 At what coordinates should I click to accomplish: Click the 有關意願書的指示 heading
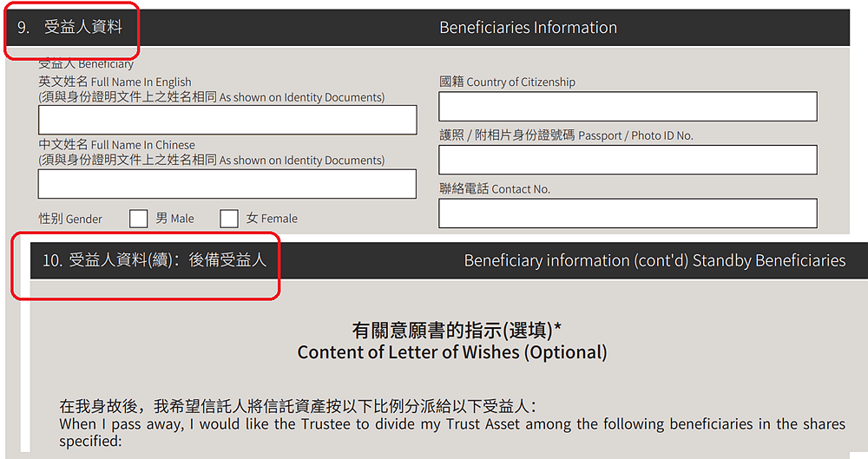pyautogui.click(x=452, y=331)
